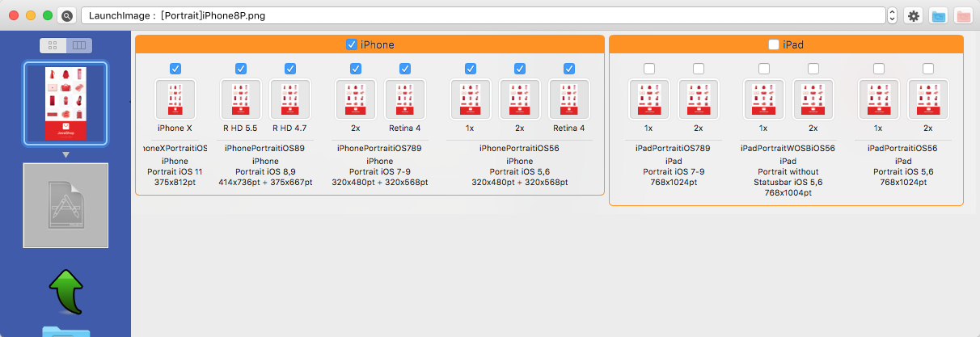Viewport: 980px width, 337px height.
Task: Uncheck the R HD 5.5 checkbox
Action: click(x=241, y=69)
